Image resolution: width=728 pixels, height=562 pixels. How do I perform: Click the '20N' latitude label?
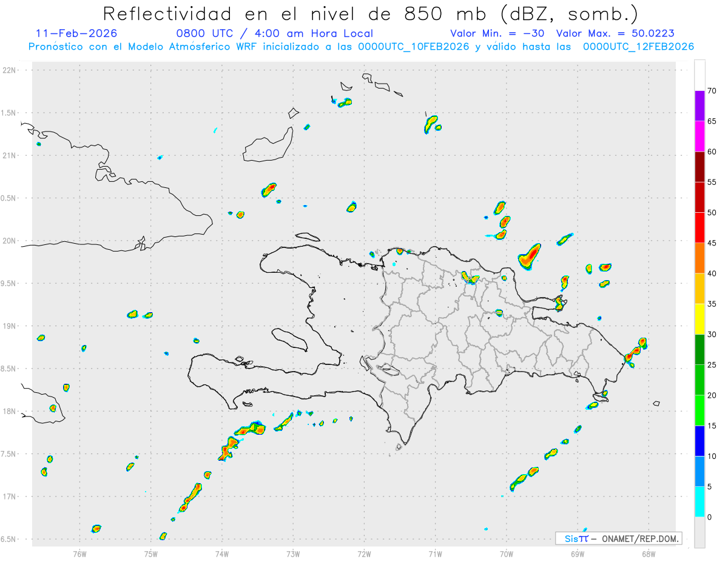pyautogui.click(x=10, y=241)
